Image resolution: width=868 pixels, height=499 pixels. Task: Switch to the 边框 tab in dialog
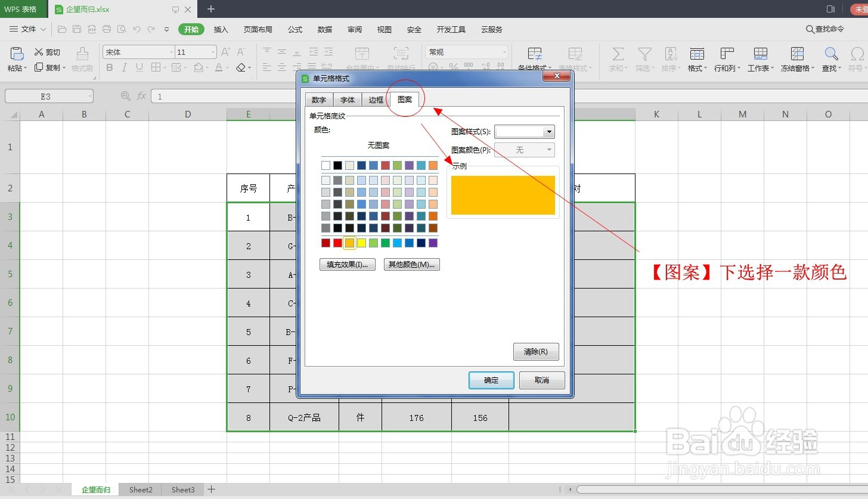[x=376, y=100]
